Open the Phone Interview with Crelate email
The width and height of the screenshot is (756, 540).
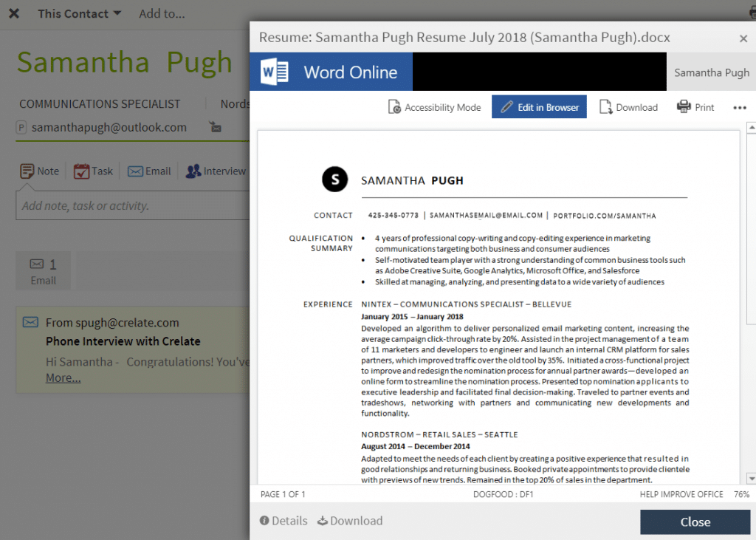[123, 341]
